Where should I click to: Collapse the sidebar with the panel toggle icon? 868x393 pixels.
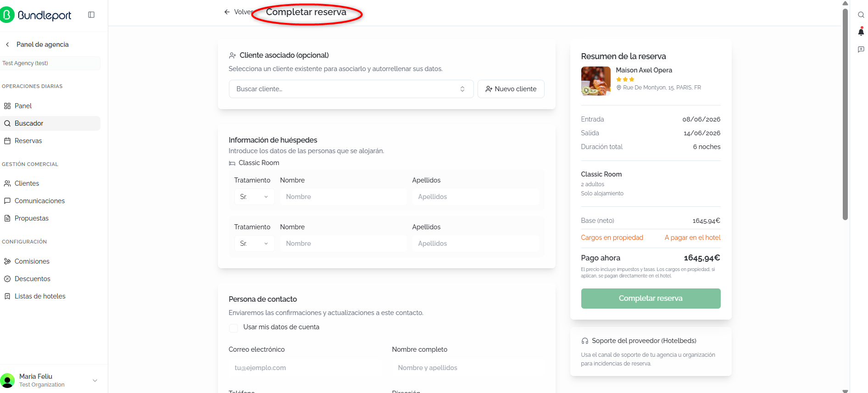(91, 15)
